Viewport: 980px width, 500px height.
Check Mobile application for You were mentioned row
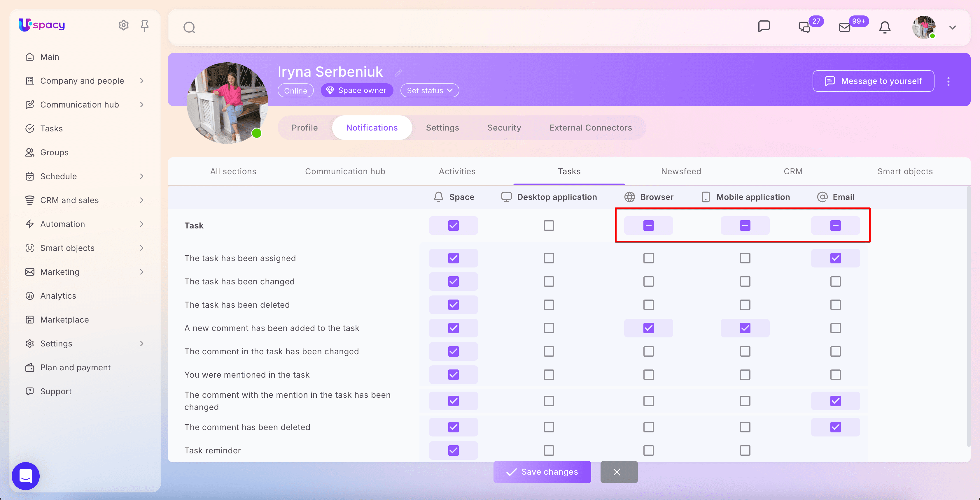point(745,375)
